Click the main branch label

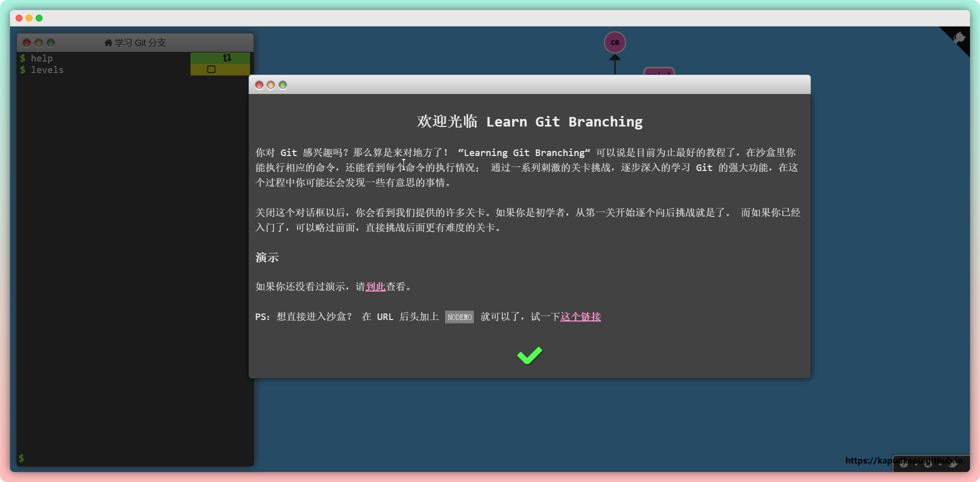tap(659, 72)
